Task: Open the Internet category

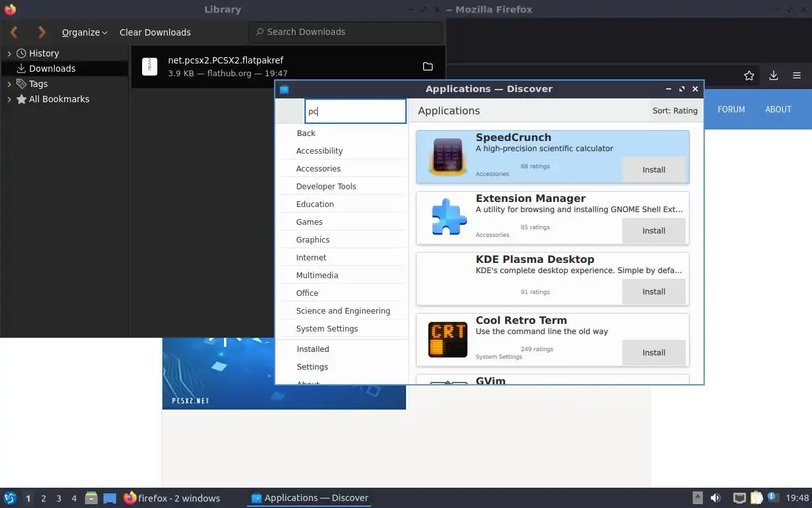Action: pyautogui.click(x=311, y=258)
